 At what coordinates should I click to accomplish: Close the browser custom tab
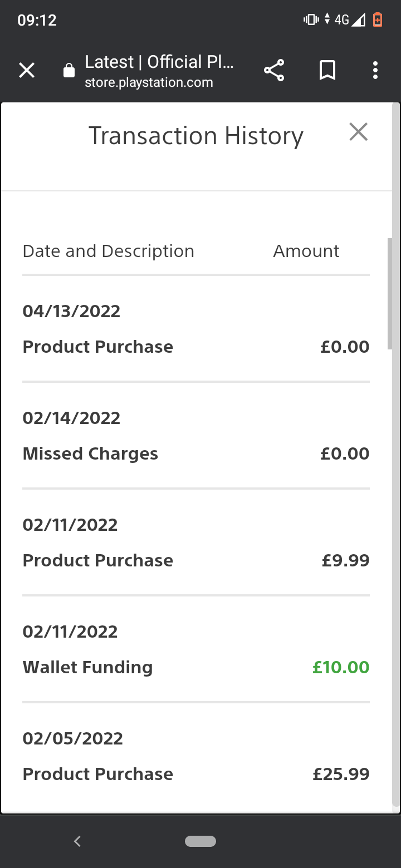[27, 71]
